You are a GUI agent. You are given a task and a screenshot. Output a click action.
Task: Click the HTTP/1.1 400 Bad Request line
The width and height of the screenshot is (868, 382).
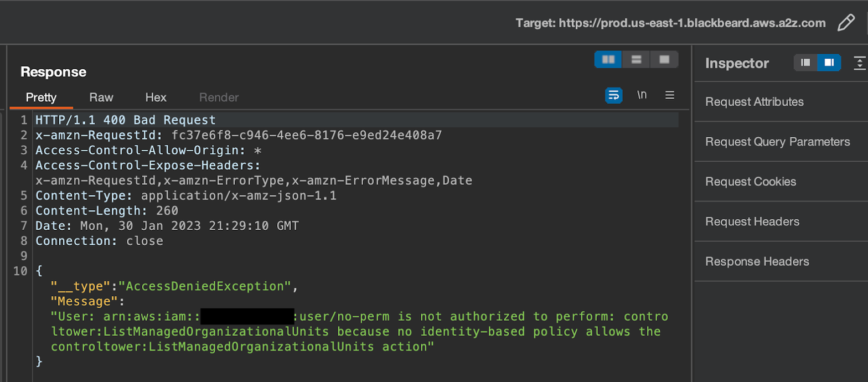pos(126,120)
